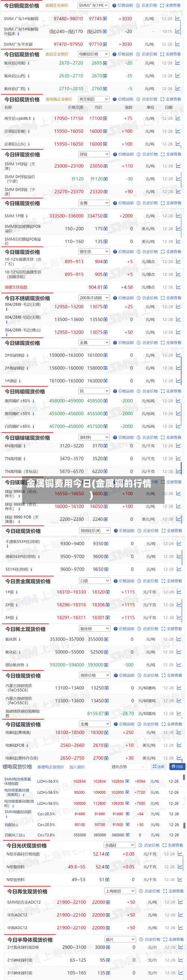Open trend chart for SMM广东平水铜 row
The image size is (187, 980).
point(178,44)
